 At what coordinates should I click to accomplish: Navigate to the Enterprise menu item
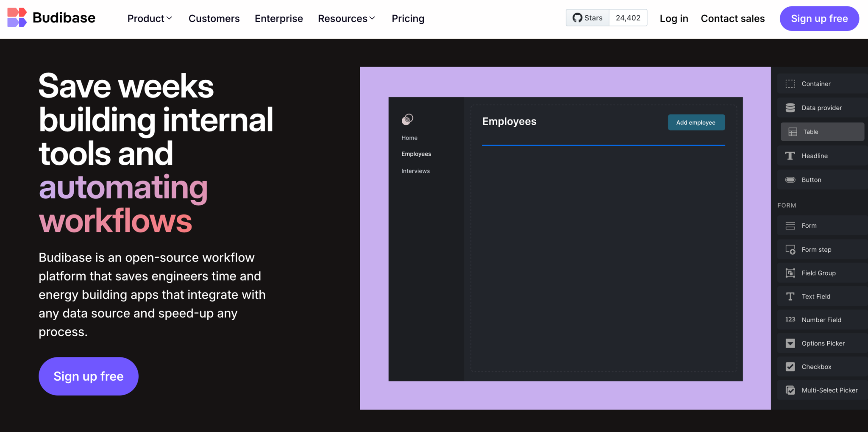click(278, 18)
